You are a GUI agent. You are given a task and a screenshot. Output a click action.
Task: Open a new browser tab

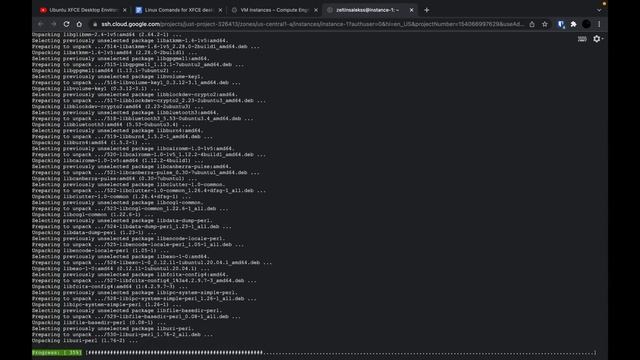click(x=427, y=10)
